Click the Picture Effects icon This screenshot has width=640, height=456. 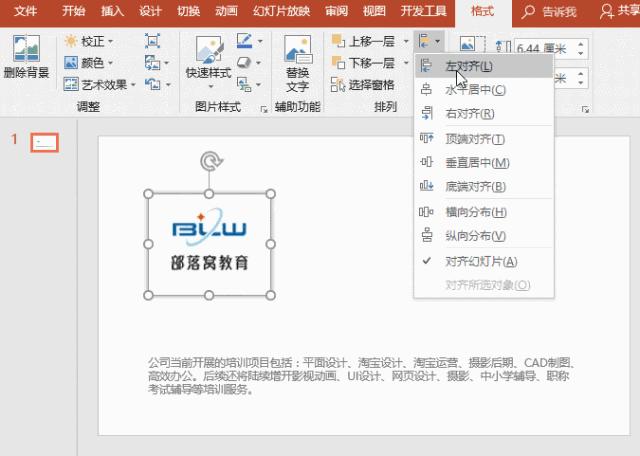[244, 63]
